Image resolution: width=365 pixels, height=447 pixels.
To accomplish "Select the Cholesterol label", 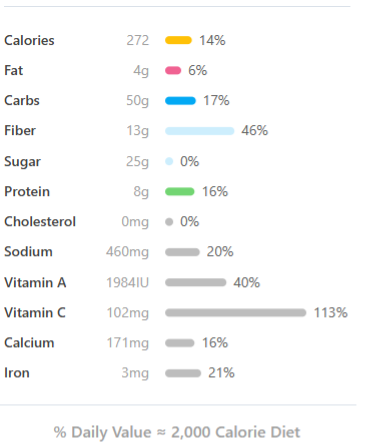I will coord(40,222).
